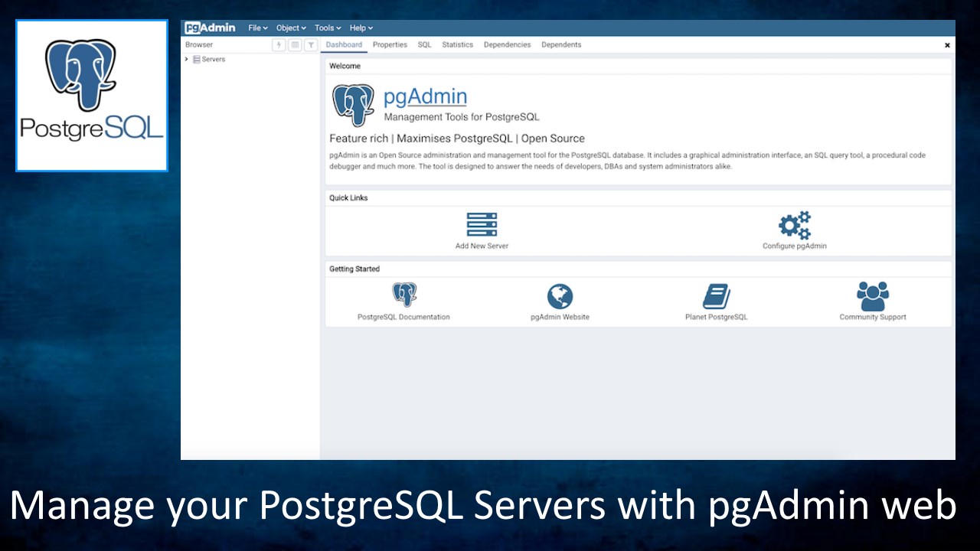Open the Object menu
980x551 pixels.
291,28
